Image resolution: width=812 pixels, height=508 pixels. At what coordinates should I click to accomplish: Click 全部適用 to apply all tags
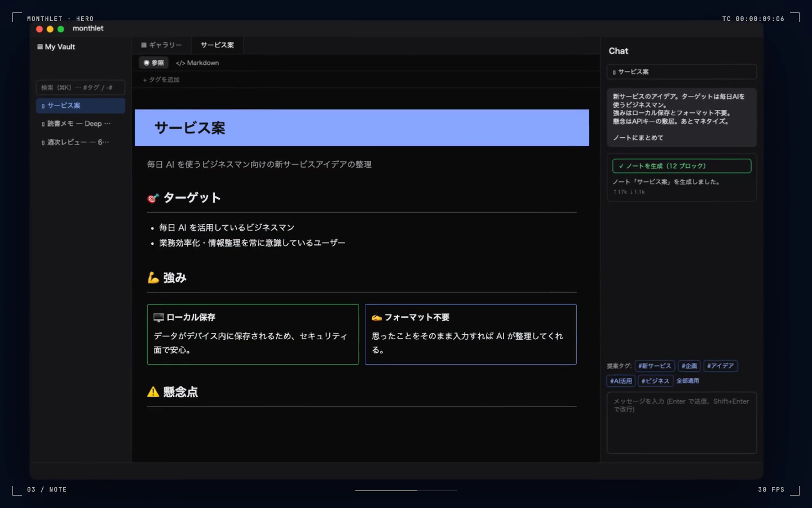pyautogui.click(x=687, y=381)
